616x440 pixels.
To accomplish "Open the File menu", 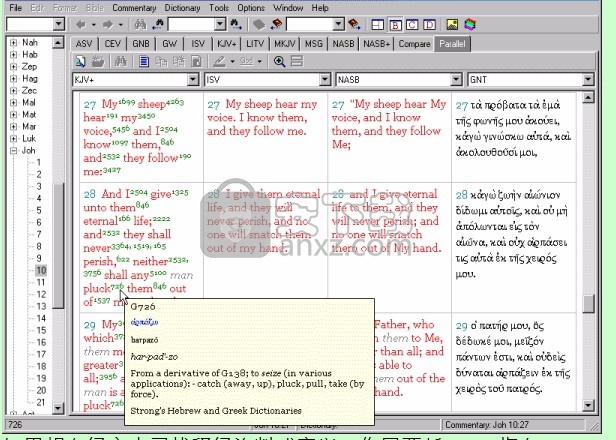I will pos(15,7).
